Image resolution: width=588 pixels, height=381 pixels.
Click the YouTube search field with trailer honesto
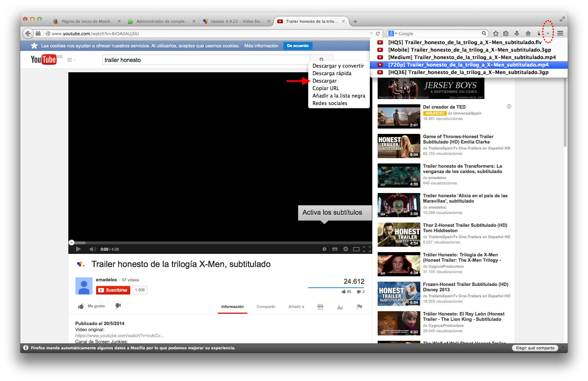click(206, 60)
